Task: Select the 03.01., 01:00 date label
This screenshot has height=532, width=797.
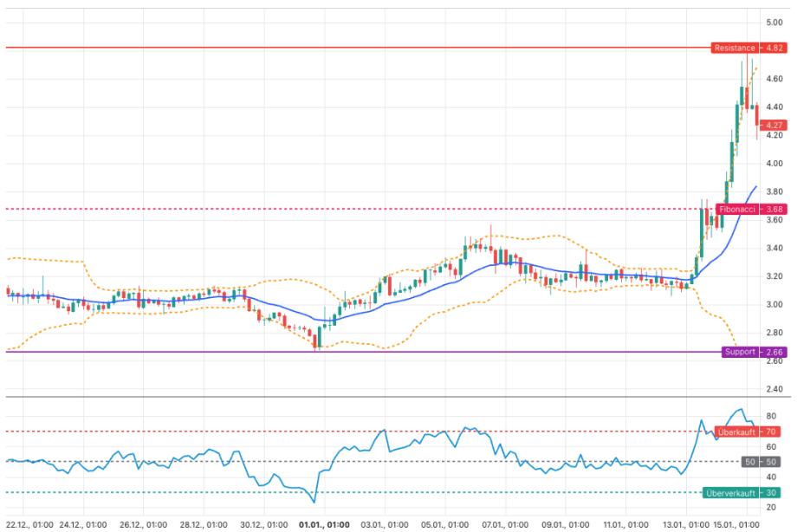Action: (384, 524)
